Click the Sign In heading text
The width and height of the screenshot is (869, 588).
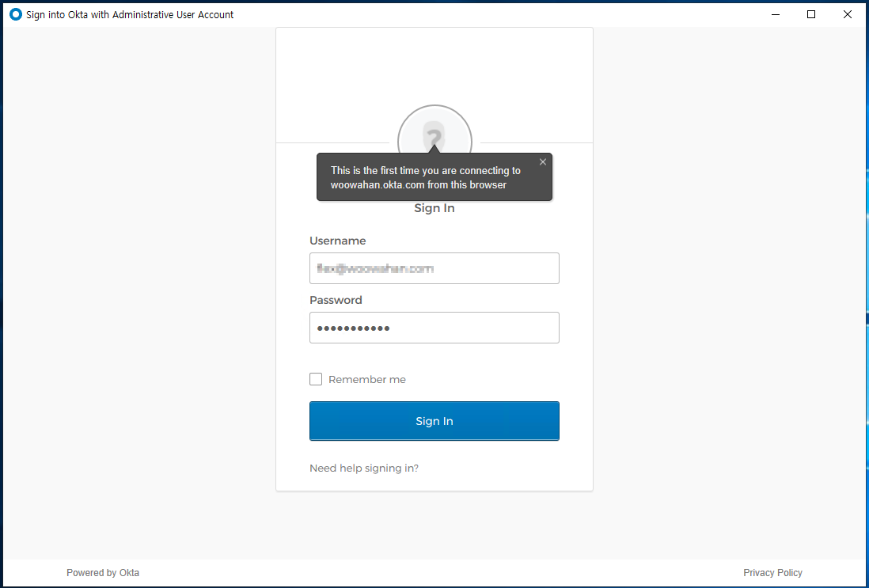click(x=434, y=208)
